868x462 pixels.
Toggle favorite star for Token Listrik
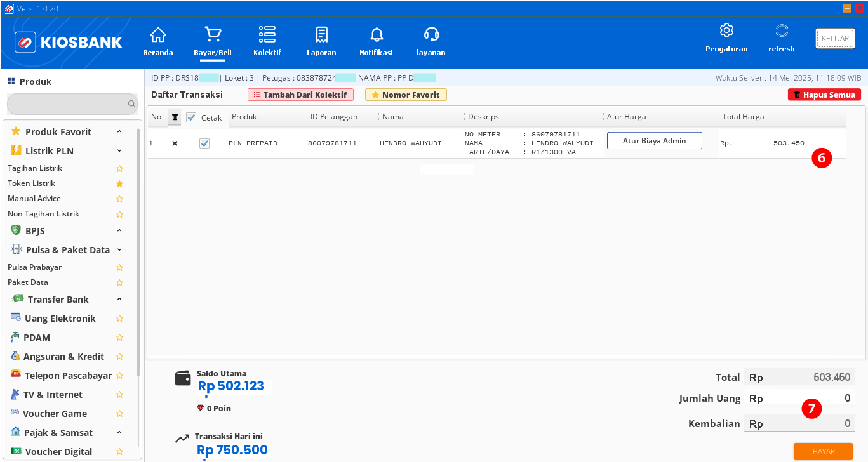(119, 183)
